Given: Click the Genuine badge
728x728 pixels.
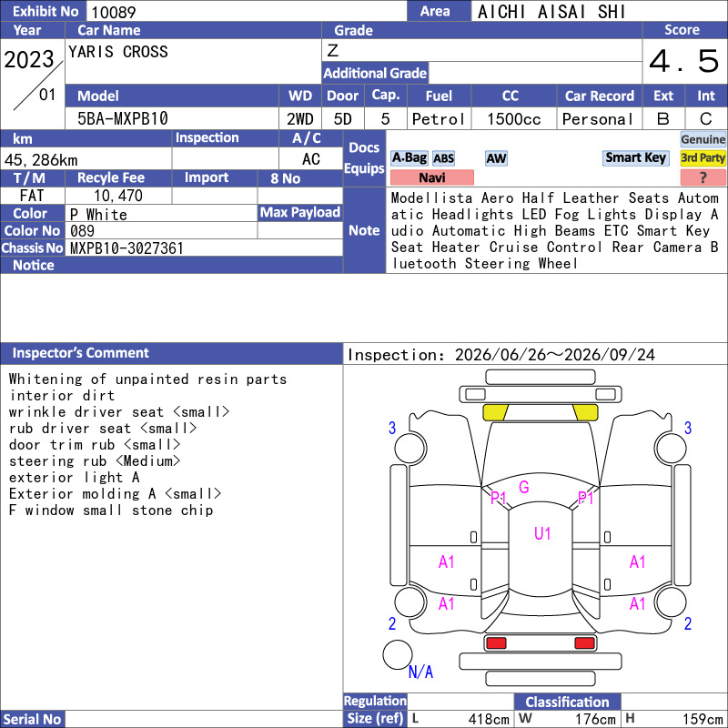Looking at the screenshot, I should tap(703, 139).
